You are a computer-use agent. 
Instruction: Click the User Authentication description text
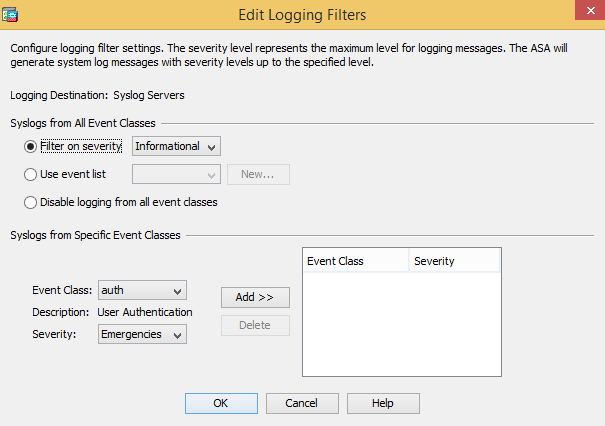[145, 313]
